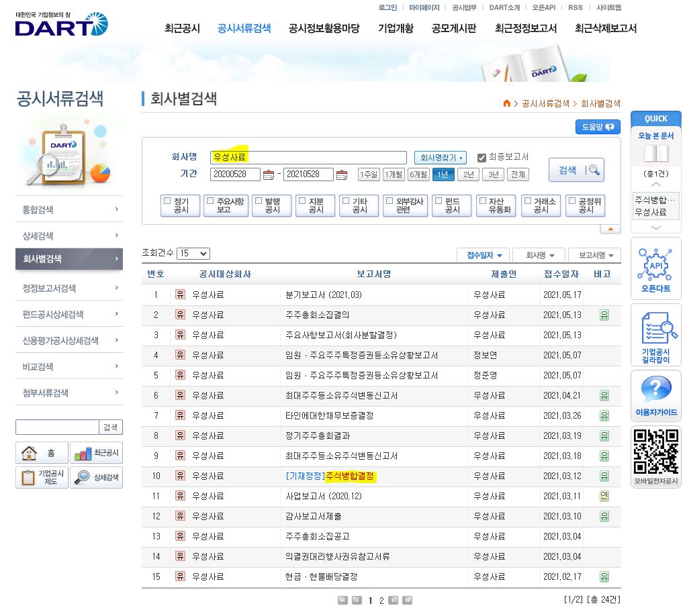The image size is (689, 616).
Task: Open 공시서류검색 top menu
Action: point(244,29)
